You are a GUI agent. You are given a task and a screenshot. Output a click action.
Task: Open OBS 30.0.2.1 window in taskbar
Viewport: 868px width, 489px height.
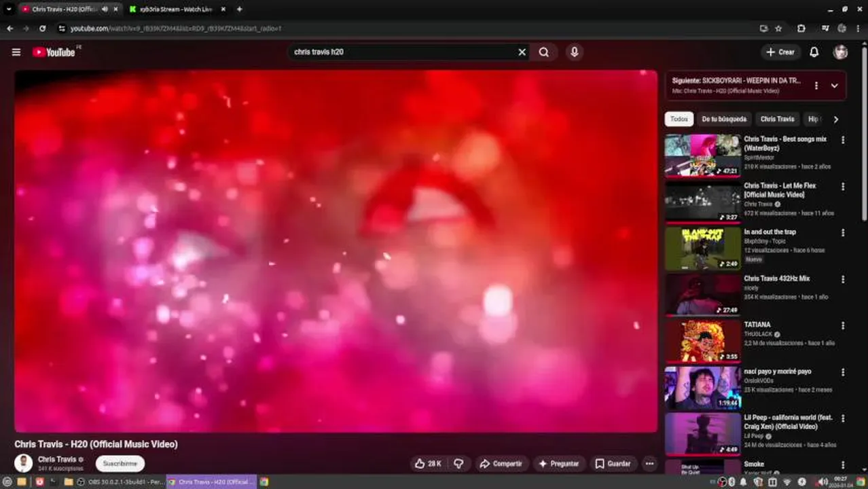(121, 482)
